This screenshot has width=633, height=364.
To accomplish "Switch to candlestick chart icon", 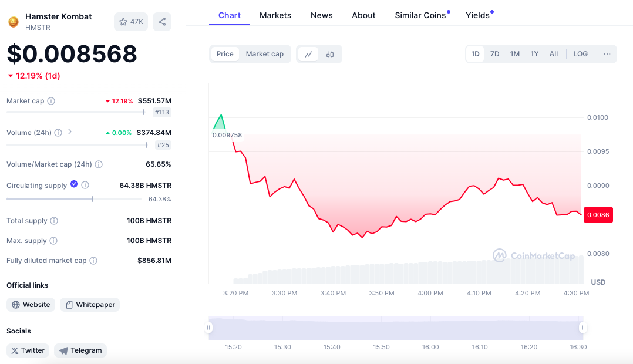I will point(330,54).
